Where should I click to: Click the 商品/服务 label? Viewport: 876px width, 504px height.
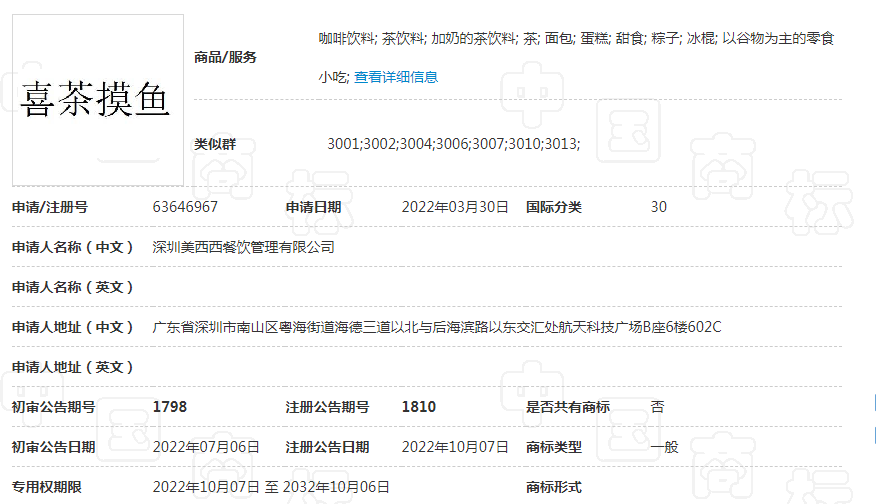coord(225,57)
